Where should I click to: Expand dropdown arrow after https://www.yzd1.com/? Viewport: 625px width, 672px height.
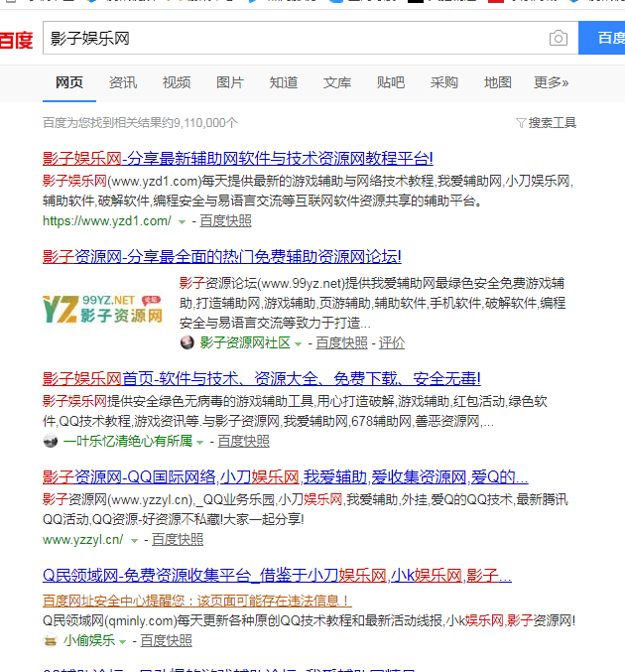coord(183,221)
